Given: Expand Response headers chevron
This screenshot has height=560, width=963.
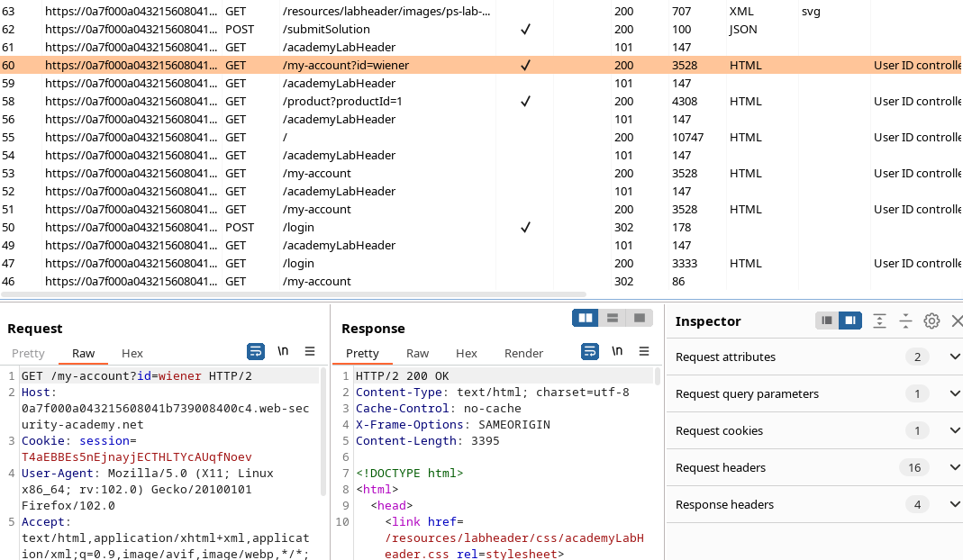Looking at the screenshot, I should (x=954, y=504).
